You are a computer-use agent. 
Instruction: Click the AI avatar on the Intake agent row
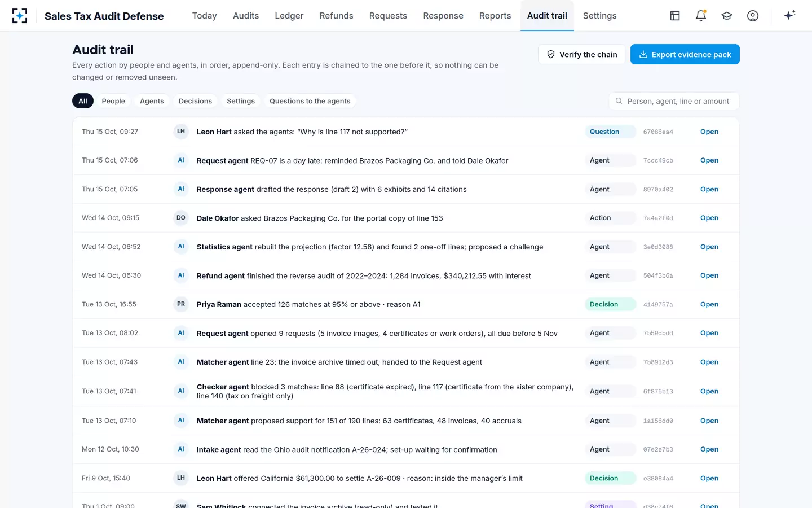click(x=181, y=449)
